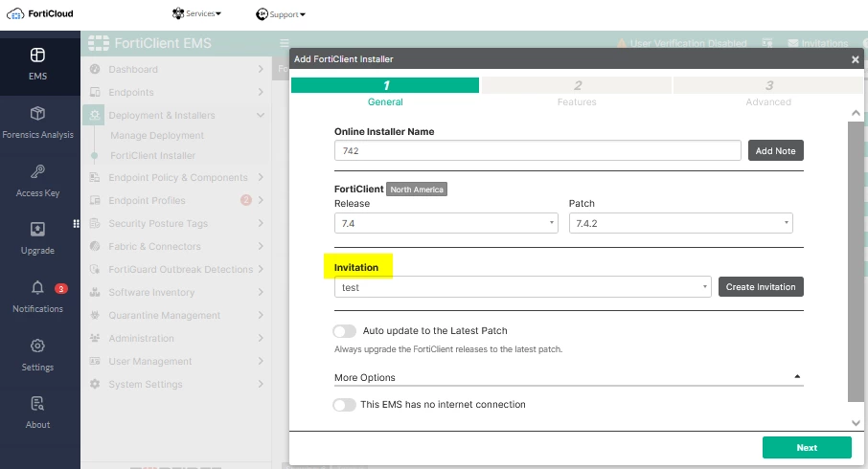
Task: Click the scrollbar down arrow
Action: click(x=856, y=423)
